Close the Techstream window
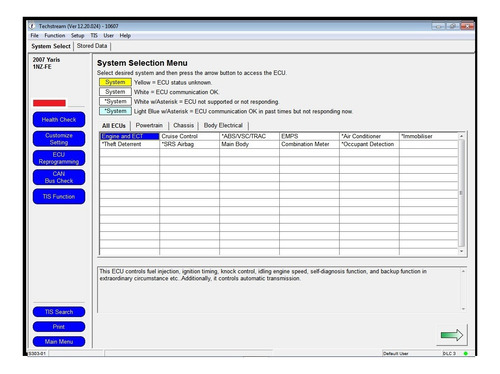This screenshot has width=500, height=374. [467, 26]
